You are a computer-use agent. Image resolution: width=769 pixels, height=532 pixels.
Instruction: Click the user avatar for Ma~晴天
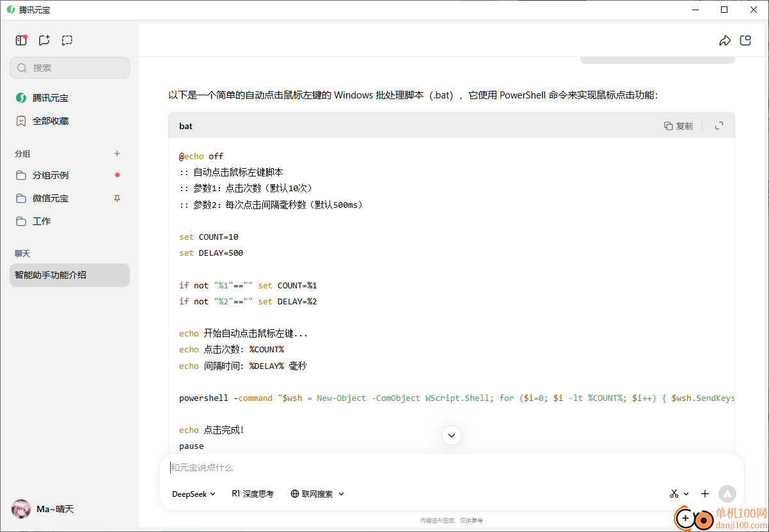21,509
